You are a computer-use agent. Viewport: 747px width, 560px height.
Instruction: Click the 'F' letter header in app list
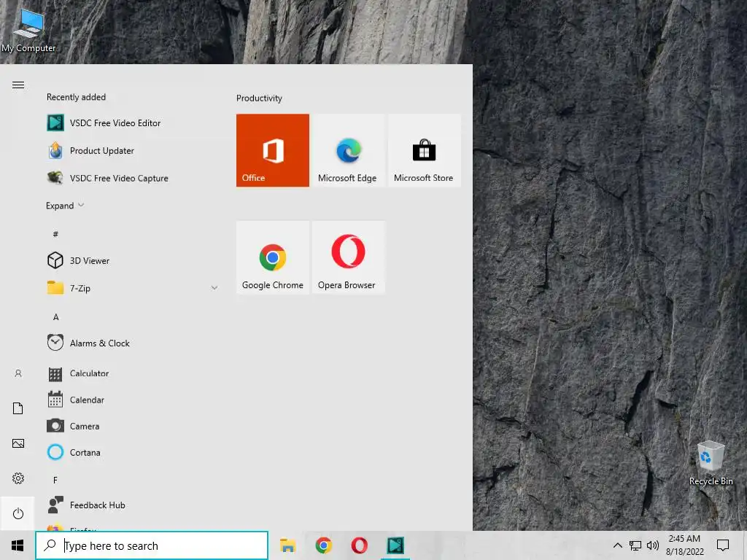coord(55,480)
